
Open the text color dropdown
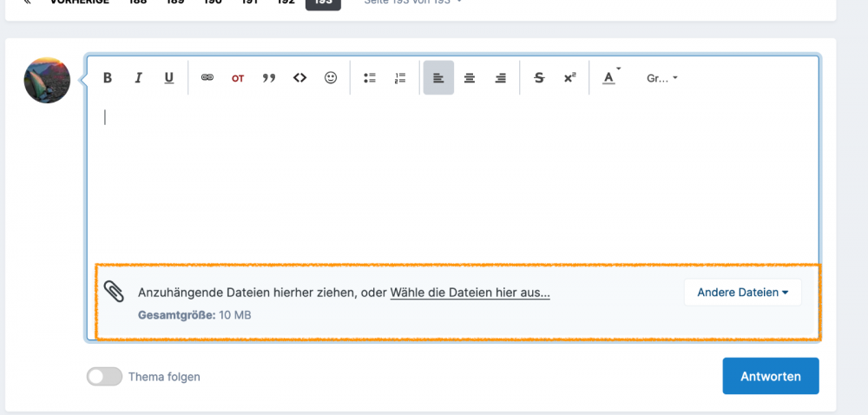click(610, 78)
